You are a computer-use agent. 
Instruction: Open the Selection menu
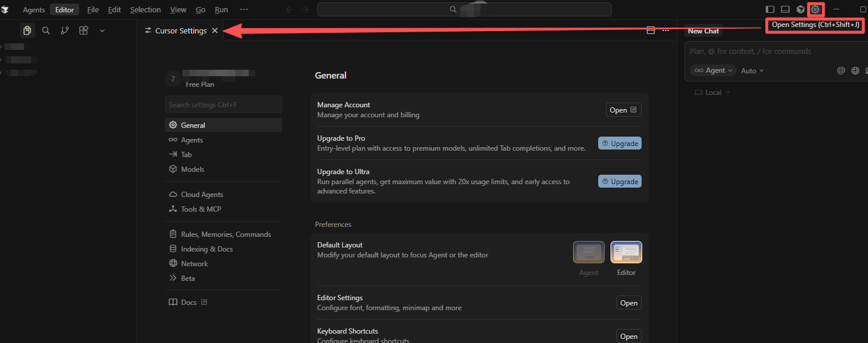click(x=145, y=9)
